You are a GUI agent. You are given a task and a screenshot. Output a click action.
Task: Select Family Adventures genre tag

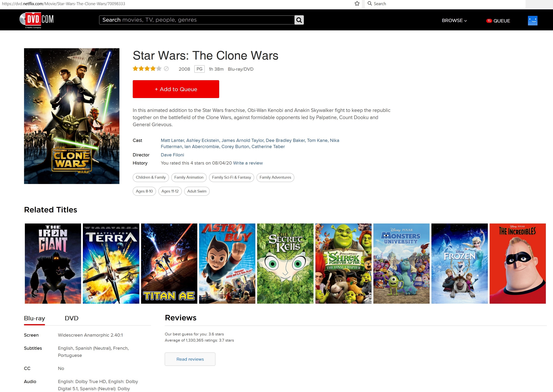275,177
